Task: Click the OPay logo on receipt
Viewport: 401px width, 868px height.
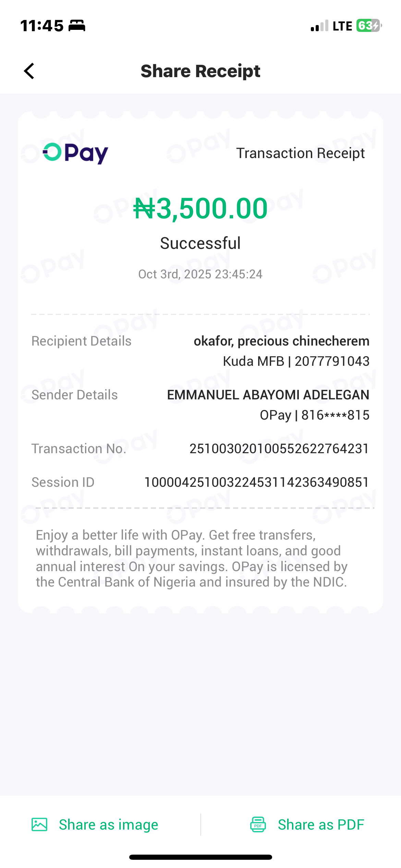Action: 75,153
